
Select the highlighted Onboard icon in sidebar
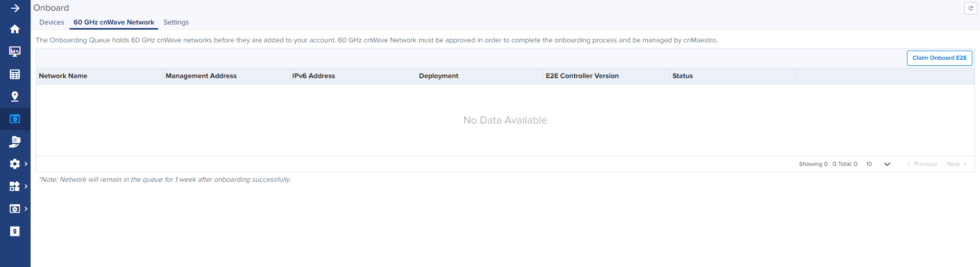click(x=15, y=119)
